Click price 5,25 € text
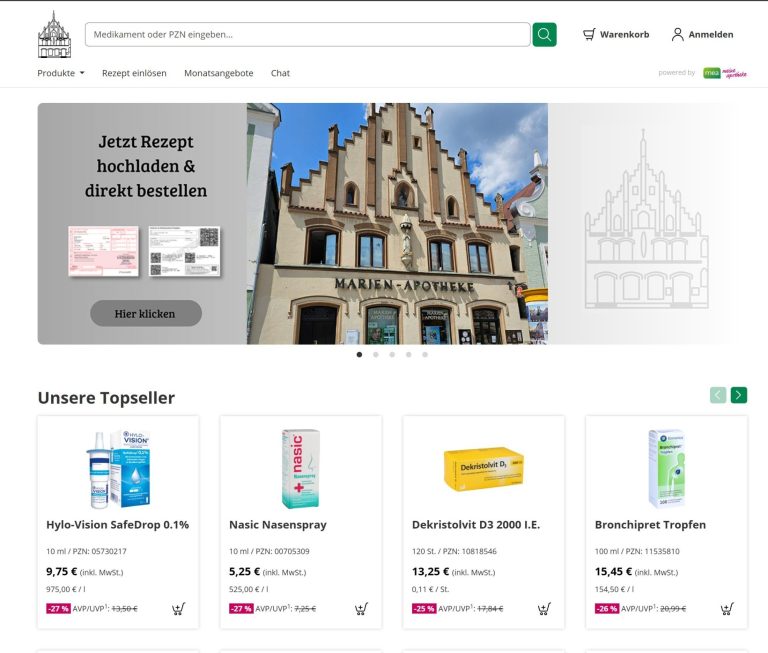The width and height of the screenshot is (768, 653). pos(244,572)
